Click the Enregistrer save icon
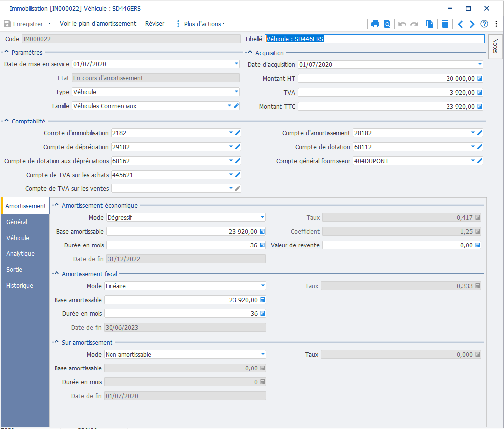The width and height of the screenshot is (504, 429). (7, 24)
